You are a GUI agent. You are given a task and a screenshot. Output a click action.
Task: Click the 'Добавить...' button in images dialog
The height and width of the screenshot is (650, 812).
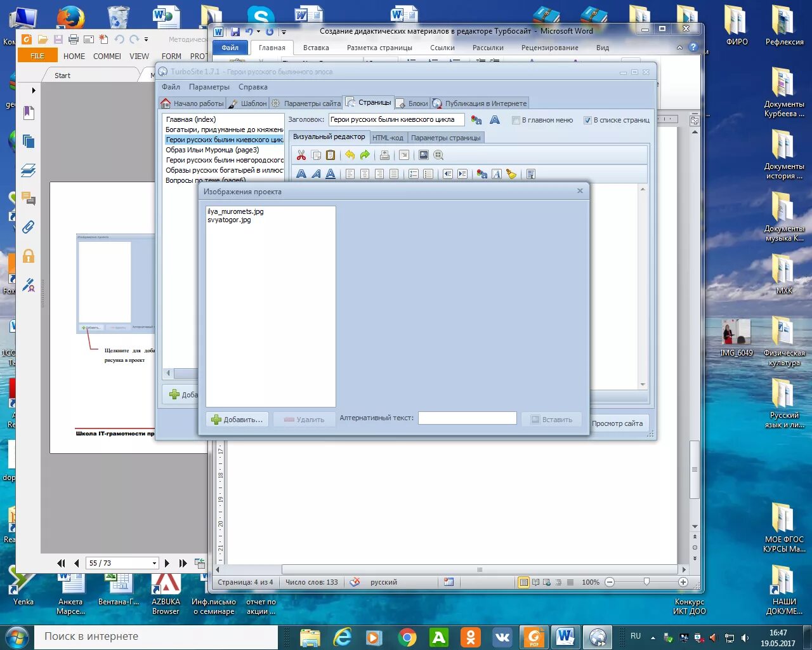pos(237,420)
